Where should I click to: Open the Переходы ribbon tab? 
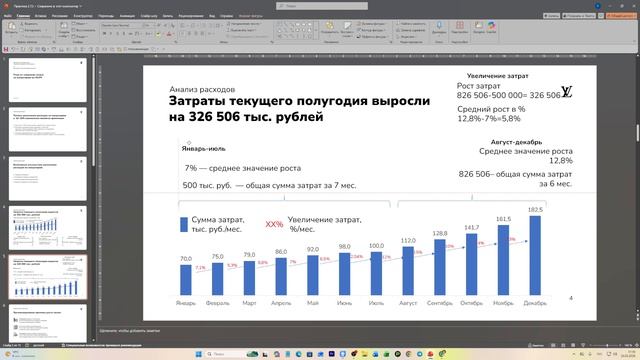click(106, 16)
